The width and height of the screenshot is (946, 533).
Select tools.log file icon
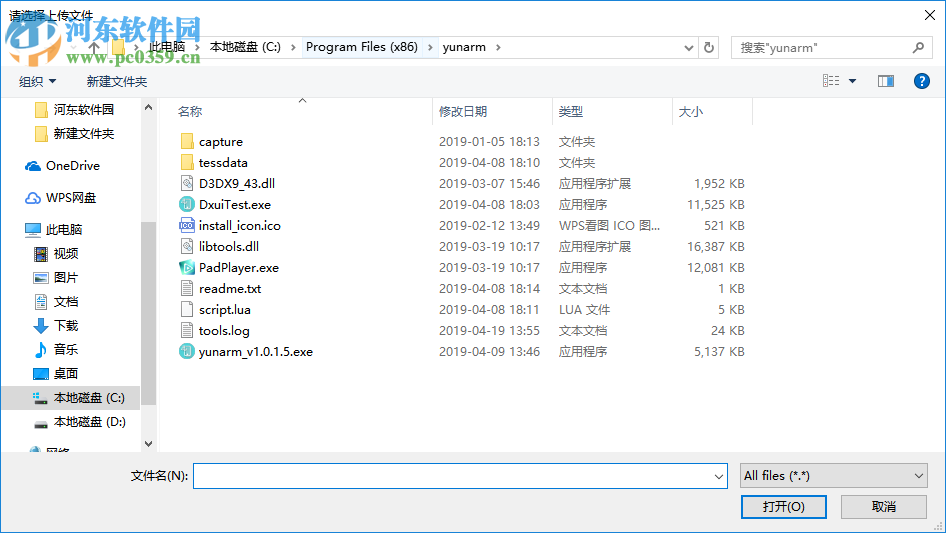(187, 330)
